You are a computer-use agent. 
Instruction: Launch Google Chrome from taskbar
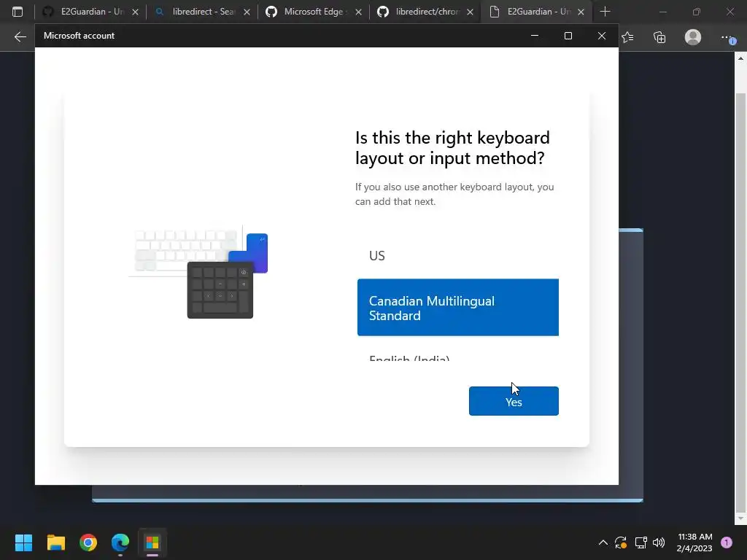coord(88,542)
